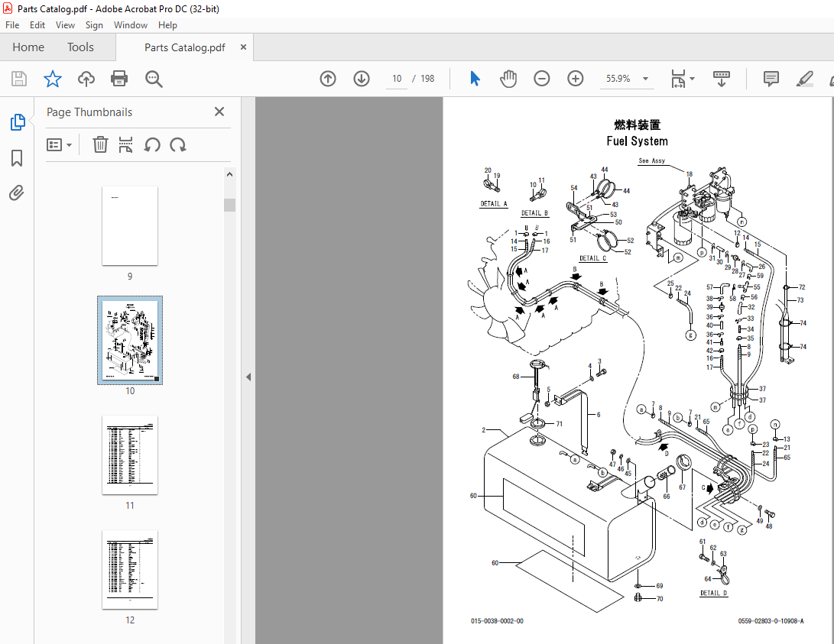Click the 'DETAIL B' label

tap(534, 213)
